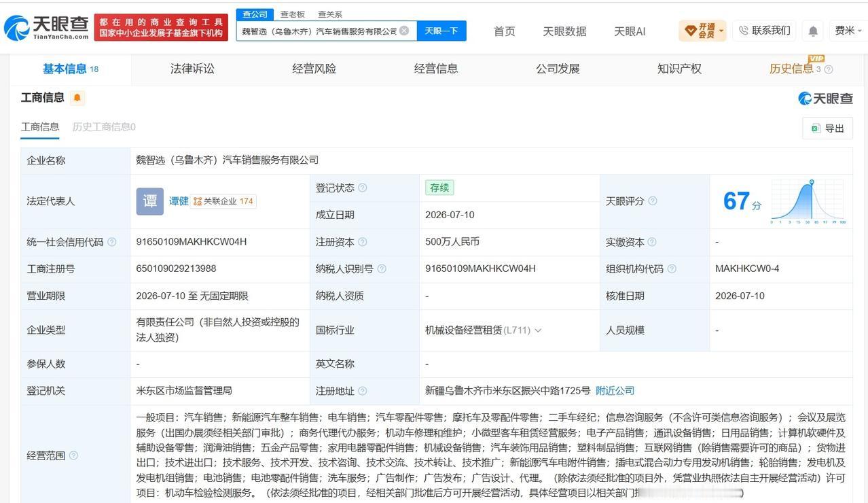Select the 历史工商信息0 sub-tab
The image size is (868, 503).
[104, 126]
